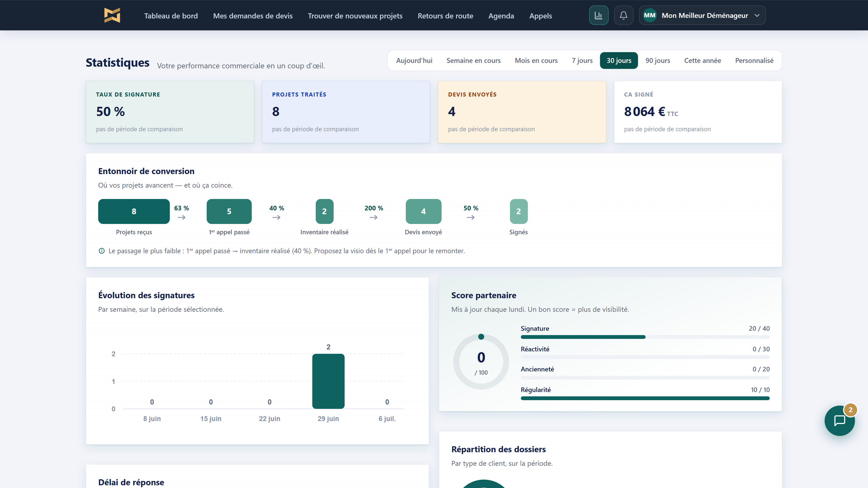Click the 63 % conversion rate

[x=181, y=208]
